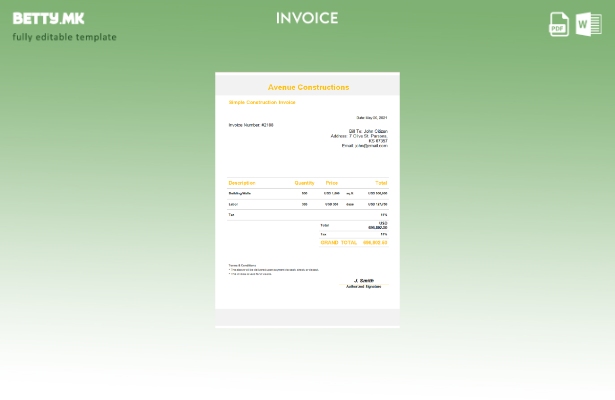Screen dimensions: 615x400
Task: Click the invoice template preview footer band
Action: (307, 317)
